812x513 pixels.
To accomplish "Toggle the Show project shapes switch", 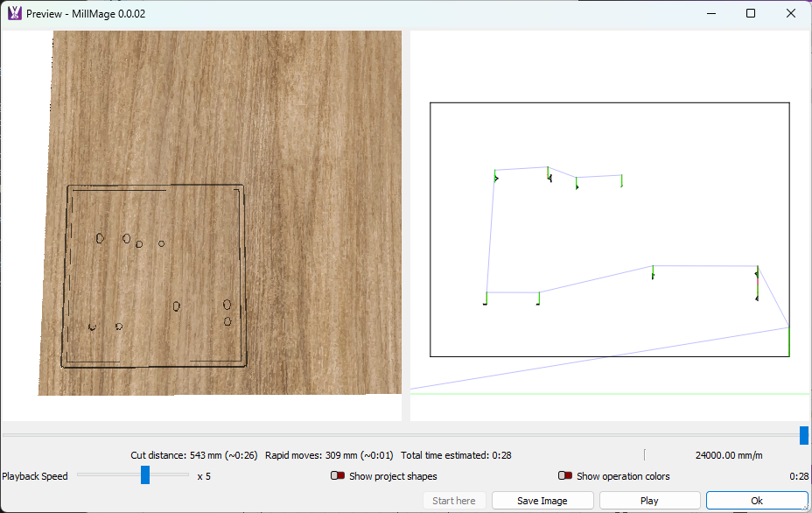I will 338,476.
